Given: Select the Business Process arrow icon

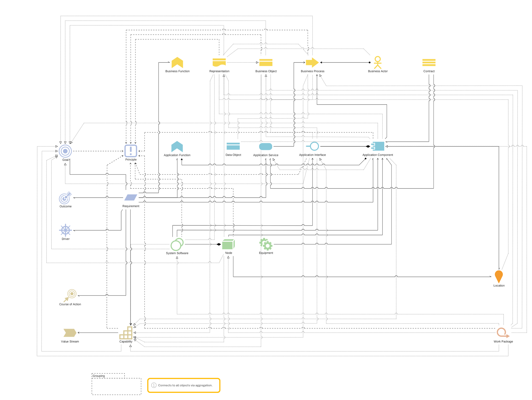Looking at the screenshot, I should coord(313,63).
